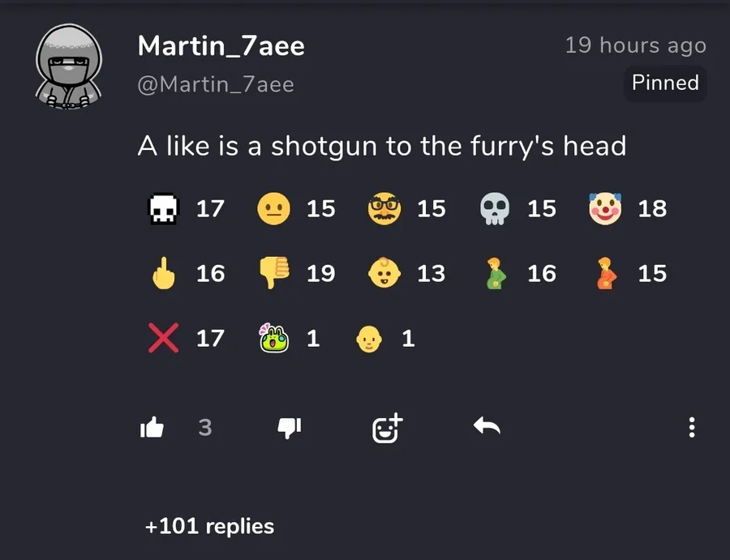Click the baby face reaction with 13
The height and width of the screenshot is (560, 730).
pyautogui.click(x=406, y=273)
